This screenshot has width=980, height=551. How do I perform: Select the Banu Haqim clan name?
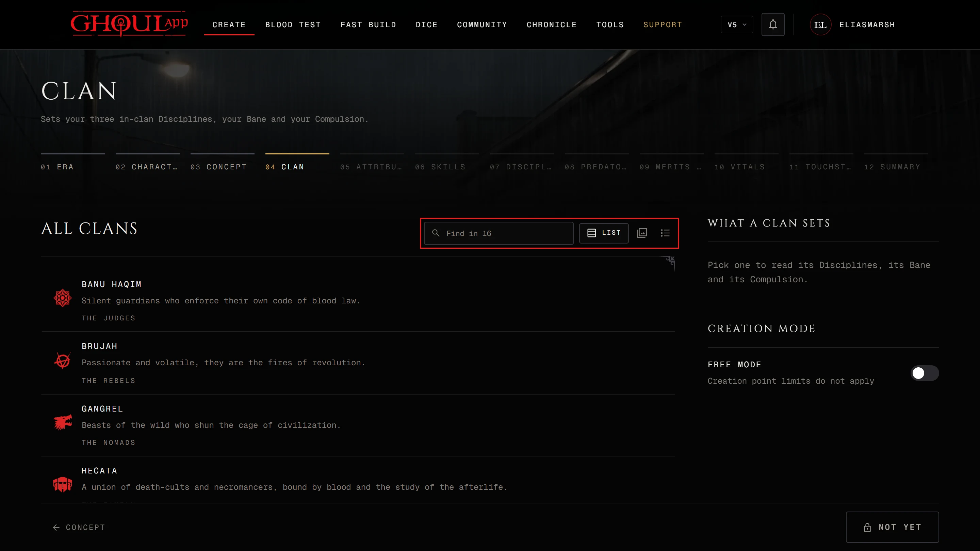point(112,284)
